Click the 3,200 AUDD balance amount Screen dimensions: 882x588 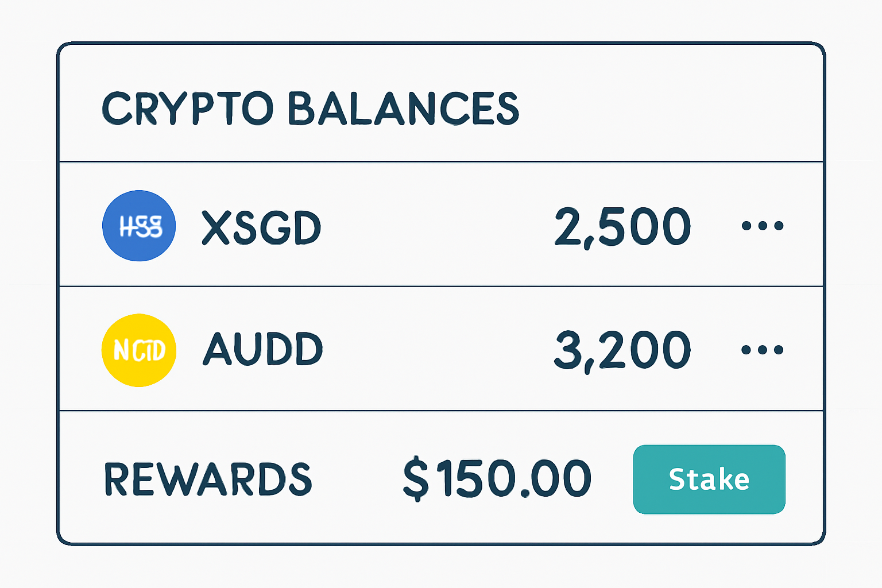[x=622, y=351]
